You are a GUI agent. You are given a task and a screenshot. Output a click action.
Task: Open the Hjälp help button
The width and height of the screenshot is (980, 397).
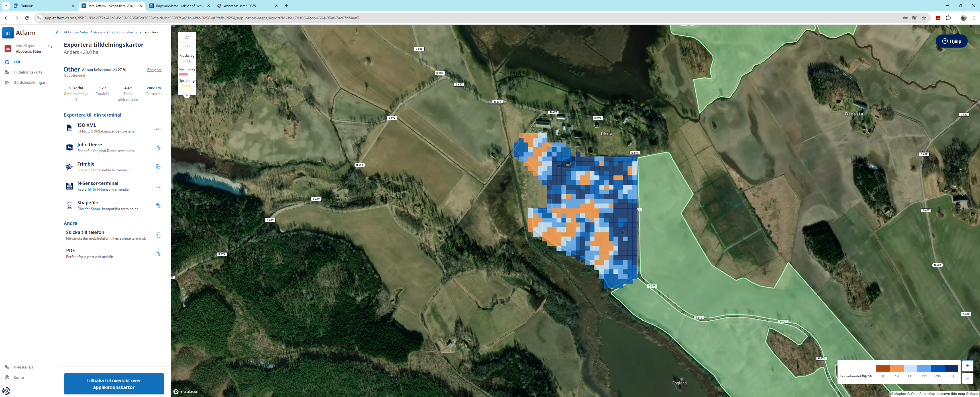tap(952, 41)
